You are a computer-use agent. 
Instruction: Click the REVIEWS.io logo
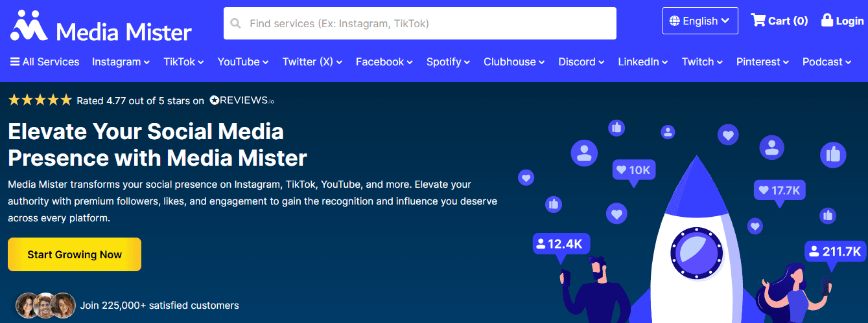(x=242, y=100)
